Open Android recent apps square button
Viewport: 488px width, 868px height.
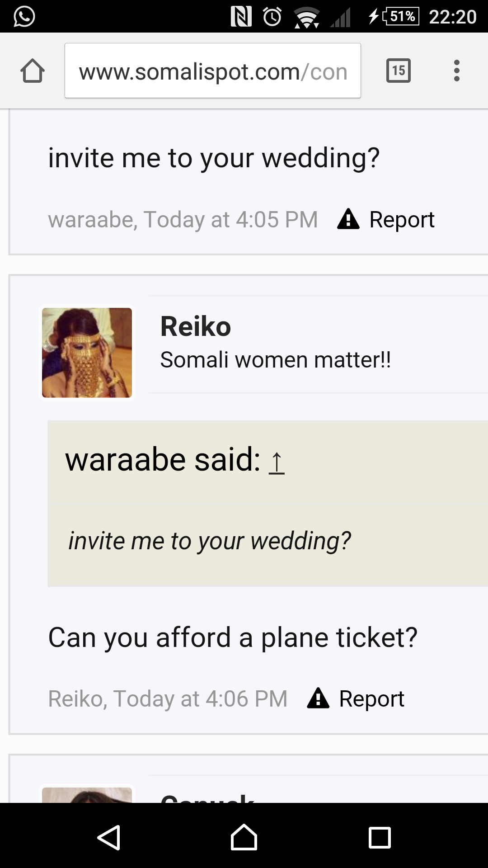pos(380,838)
